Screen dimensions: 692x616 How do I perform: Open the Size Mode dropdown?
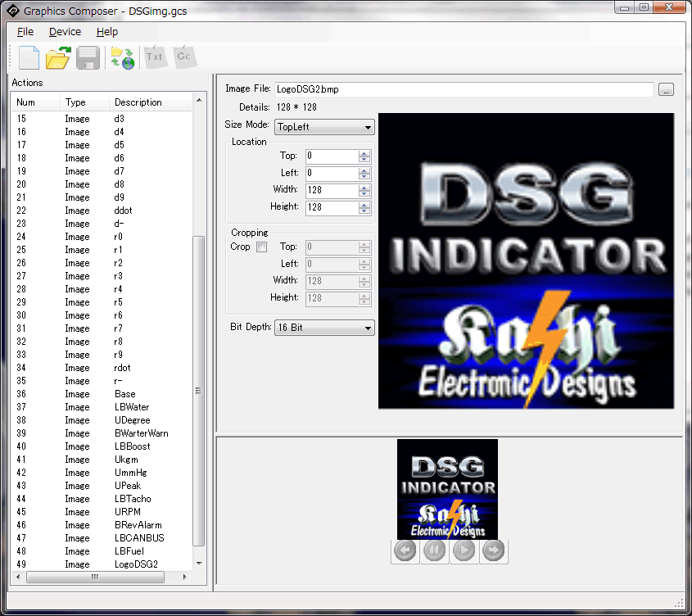pyautogui.click(x=324, y=127)
